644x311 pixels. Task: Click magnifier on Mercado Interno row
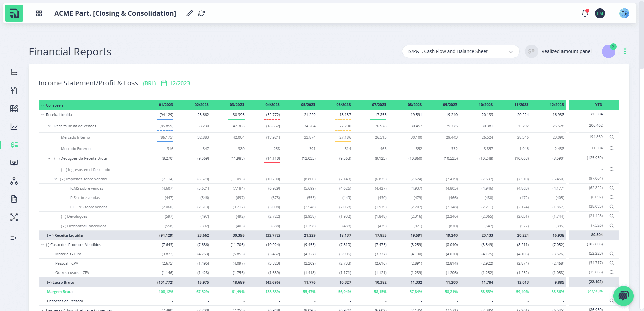[612, 137]
